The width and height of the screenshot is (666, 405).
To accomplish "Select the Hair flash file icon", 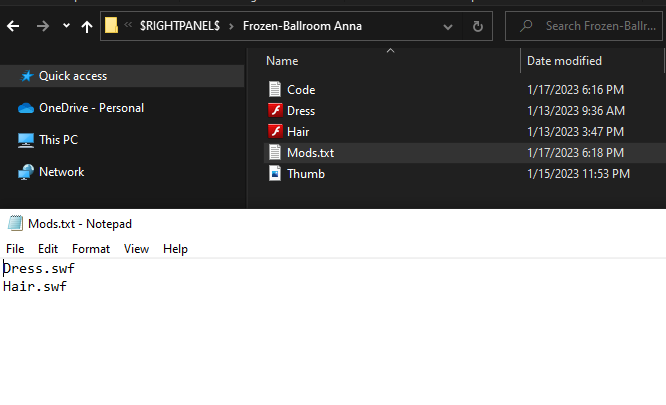I will [275, 132].
